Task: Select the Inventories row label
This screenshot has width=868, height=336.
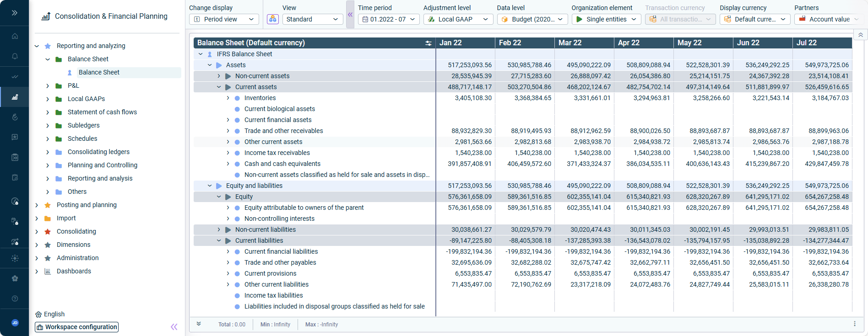Action: pyautogui.click(x=260, y=98)
